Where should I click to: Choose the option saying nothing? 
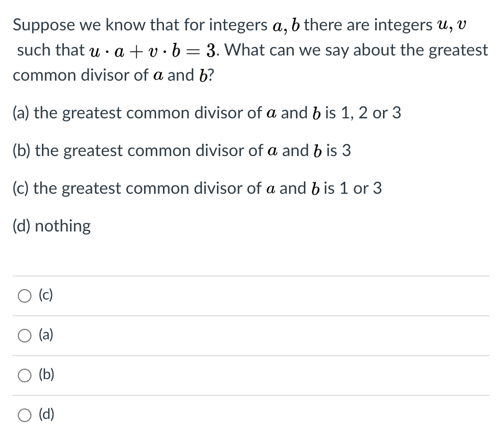click(x=51, y=226)
